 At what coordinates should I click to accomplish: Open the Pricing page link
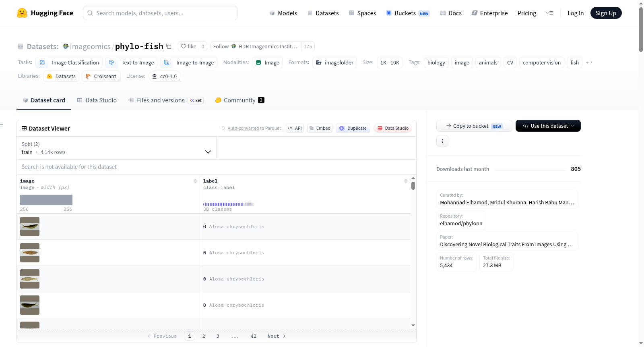527,13
